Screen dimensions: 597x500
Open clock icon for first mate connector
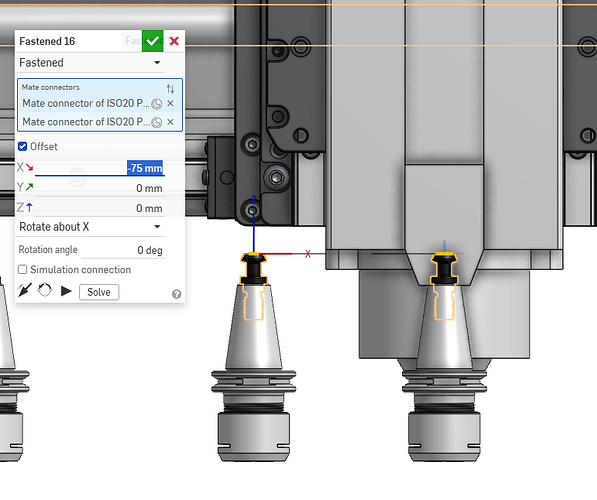pos(156,104)
